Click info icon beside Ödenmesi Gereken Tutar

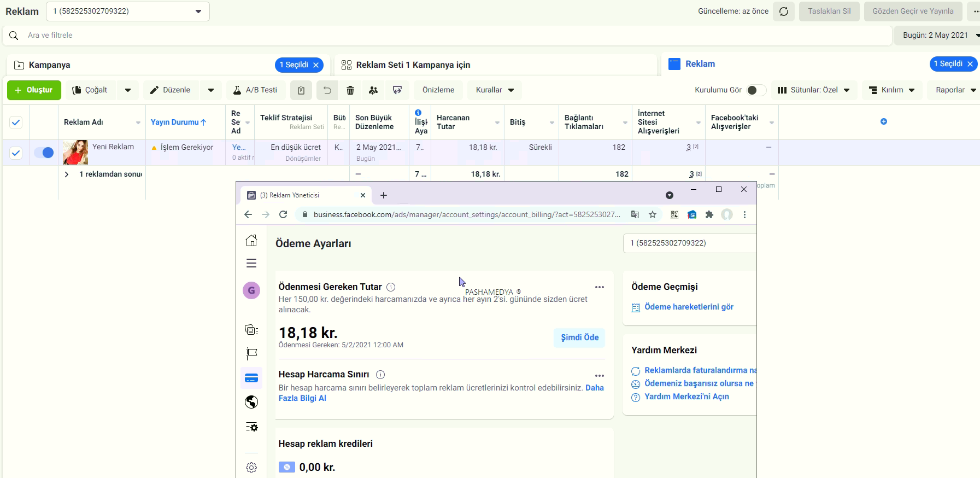391,287
